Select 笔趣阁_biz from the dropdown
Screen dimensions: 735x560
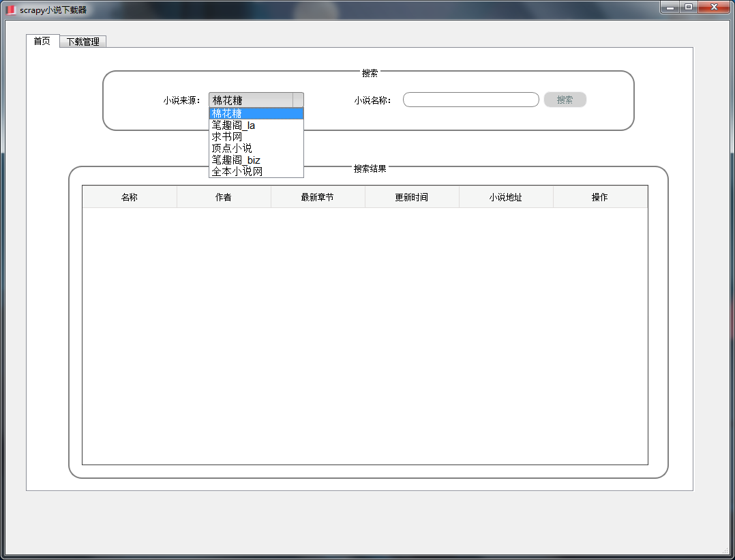(256, 160)
